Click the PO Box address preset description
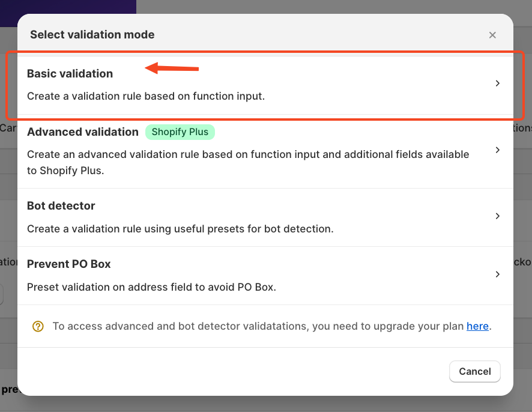The width and height of the screenshot is (532, 412). pos(151,287)
